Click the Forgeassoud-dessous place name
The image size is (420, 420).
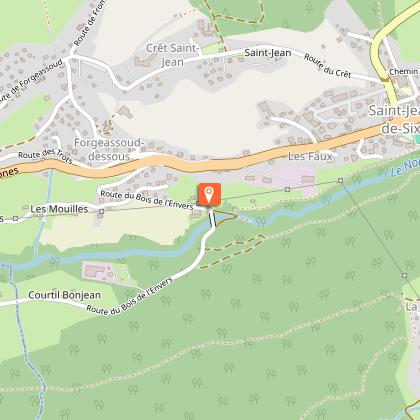109,150
